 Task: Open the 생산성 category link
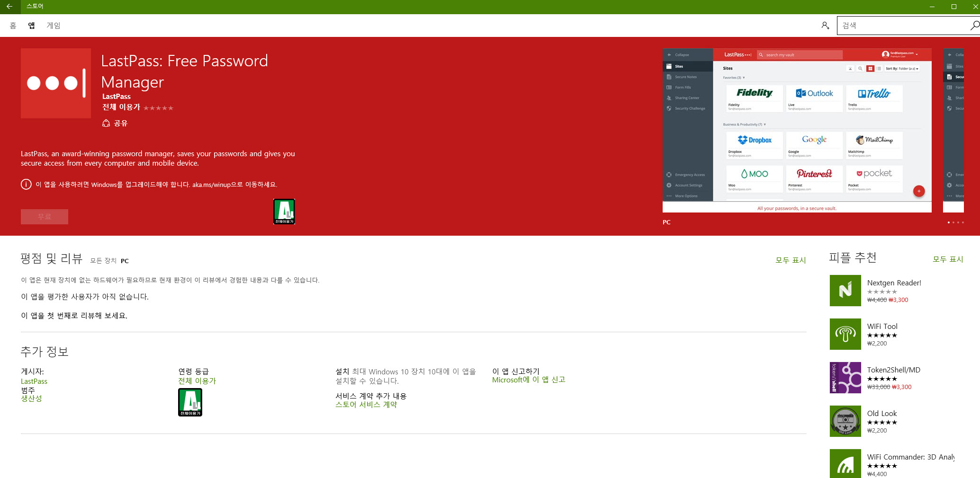pyautogui.click(x=31, y=398)
